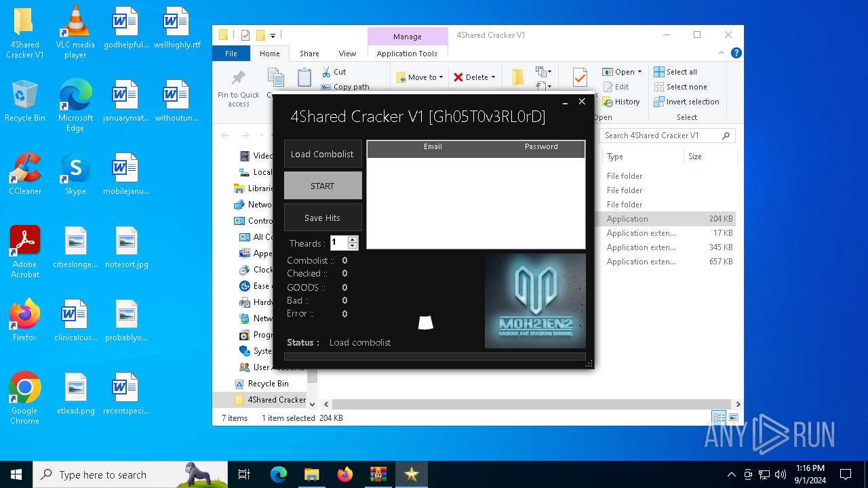Sort by the Size column header
This screenshot has width=868, height=488.
click(x=710, y=157)
